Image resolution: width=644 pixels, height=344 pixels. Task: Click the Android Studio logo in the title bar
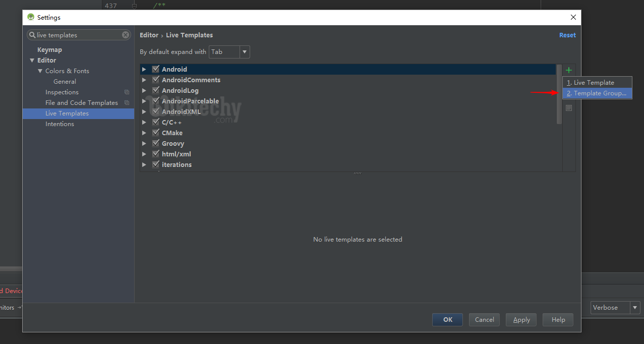(x=31, y=17)
